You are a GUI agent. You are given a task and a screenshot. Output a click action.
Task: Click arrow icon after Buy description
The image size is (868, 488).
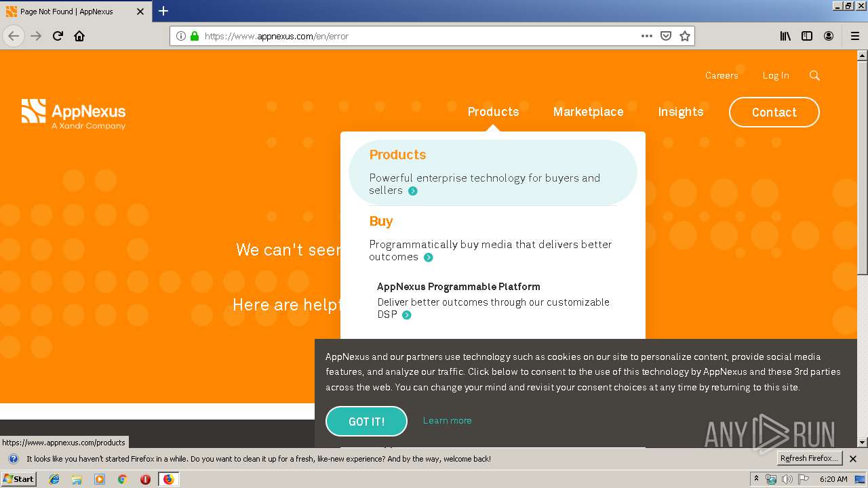[428, 258]
